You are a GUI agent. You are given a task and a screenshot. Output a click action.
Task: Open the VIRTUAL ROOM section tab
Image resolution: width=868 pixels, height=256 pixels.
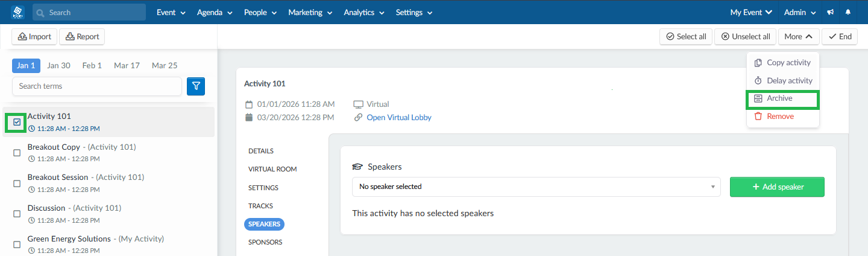click(272, 169)
